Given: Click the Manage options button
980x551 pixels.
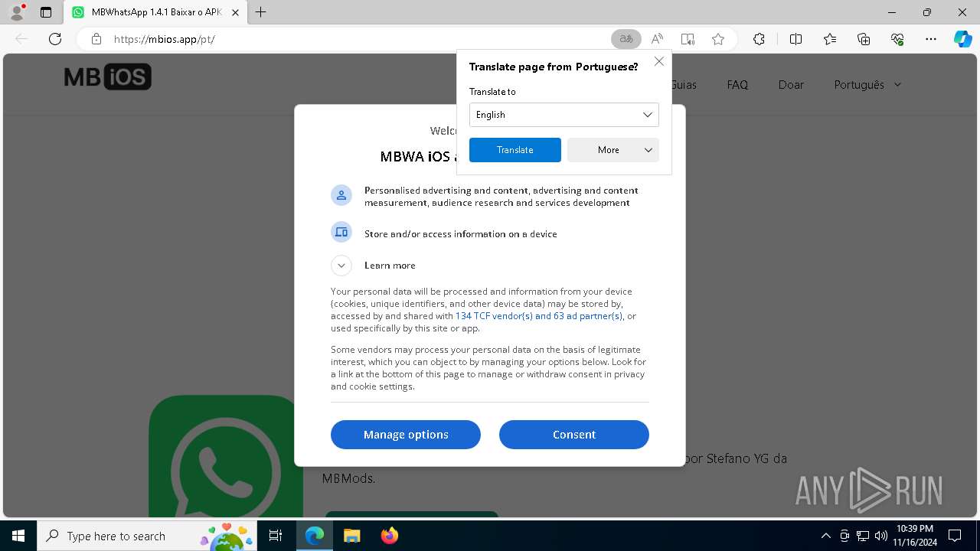Looking at the screenshot, I should tap(406, 435).
